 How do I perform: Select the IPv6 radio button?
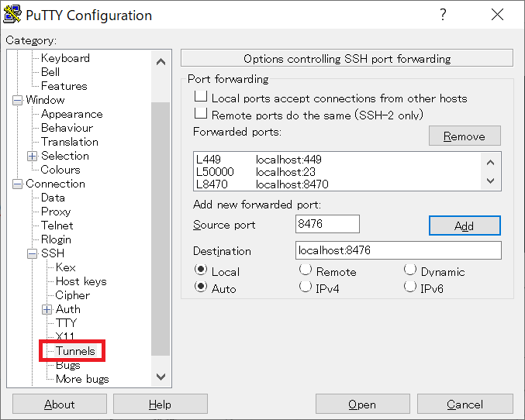point(410,287)
